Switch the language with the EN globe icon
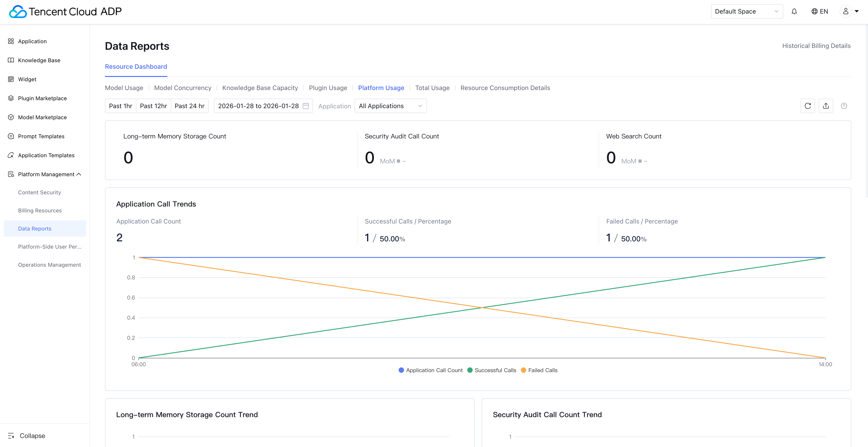Screen dimensions: 868x447 point(819,12)
